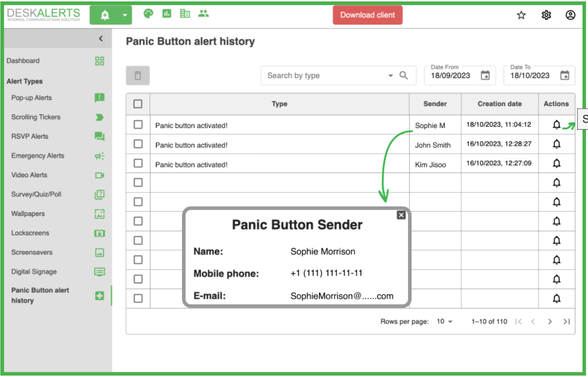The height and width of the screenshot is (377, 588).
Task: Check the box for the Sophie M alert
Action: click(138, 125)
